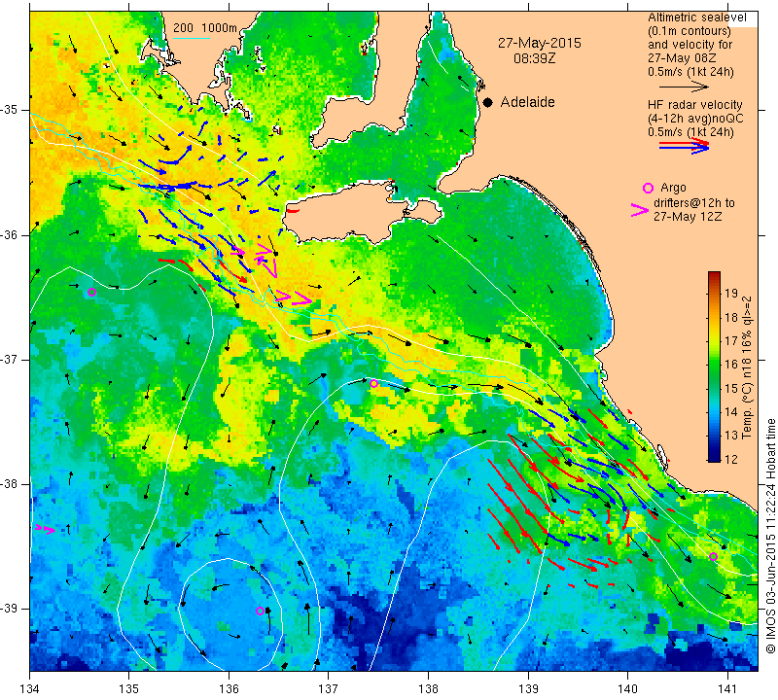The image size is (778, 700).
Task: Click the longitude axis label 141
Action: click(x=727, y=689)
